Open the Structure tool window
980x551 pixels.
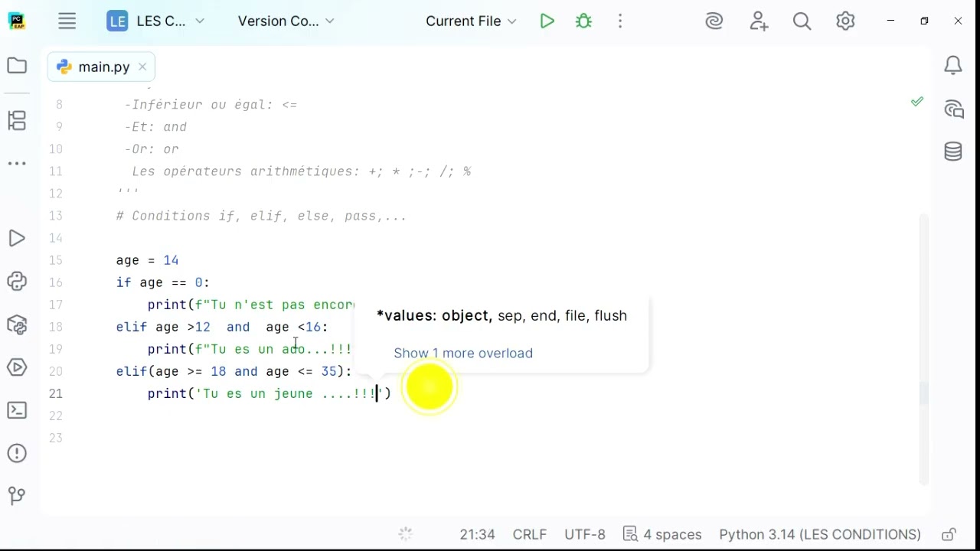point(17,120)
